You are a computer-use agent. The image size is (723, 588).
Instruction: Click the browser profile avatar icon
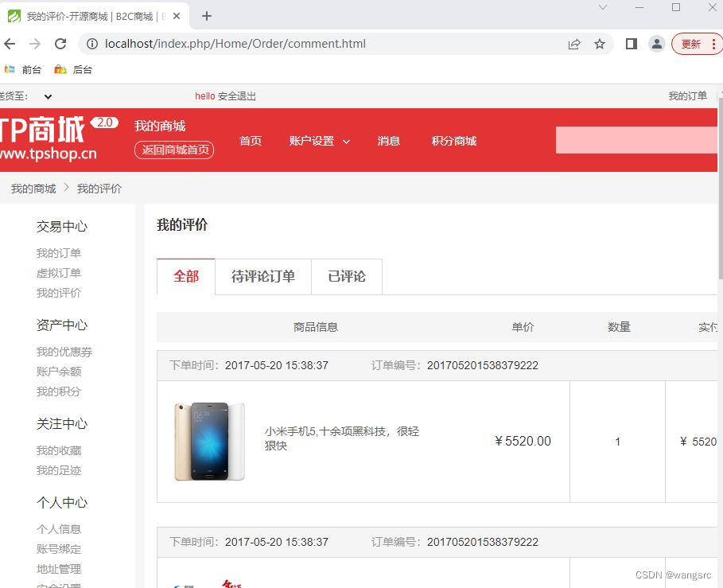click(x=656, y=44)
